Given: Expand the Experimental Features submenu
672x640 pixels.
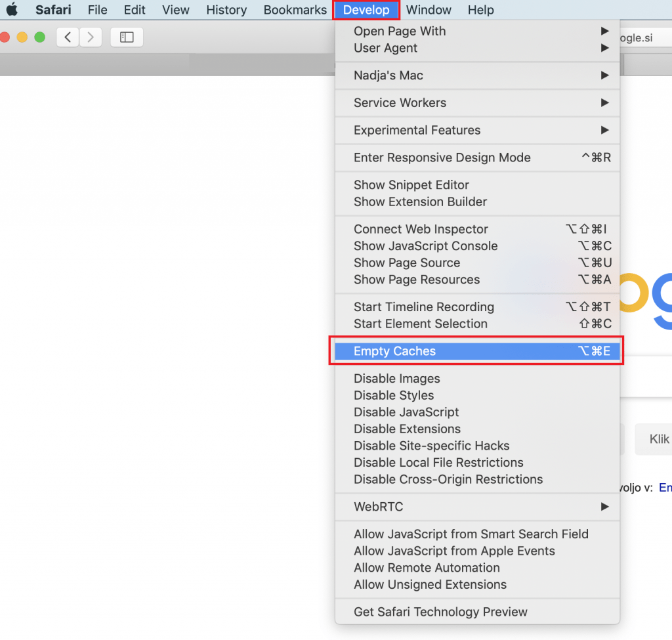Looking at the screenshot, I should pos(478,131).
